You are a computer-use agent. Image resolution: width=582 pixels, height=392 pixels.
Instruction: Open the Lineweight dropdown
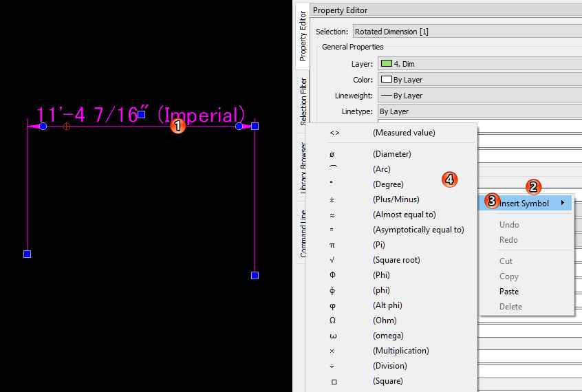tap(479, 96)
